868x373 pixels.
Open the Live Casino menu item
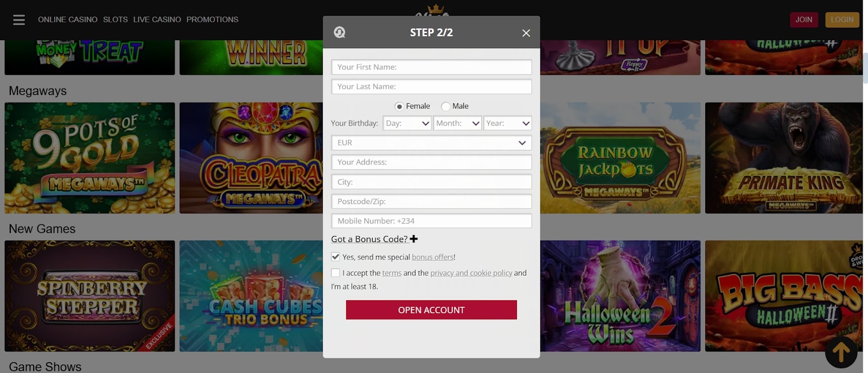pyautogui.click(x=157, y=20)
